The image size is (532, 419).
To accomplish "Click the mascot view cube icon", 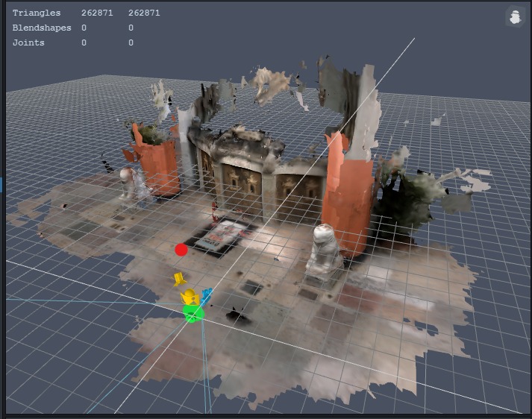I will coord(516,17).
